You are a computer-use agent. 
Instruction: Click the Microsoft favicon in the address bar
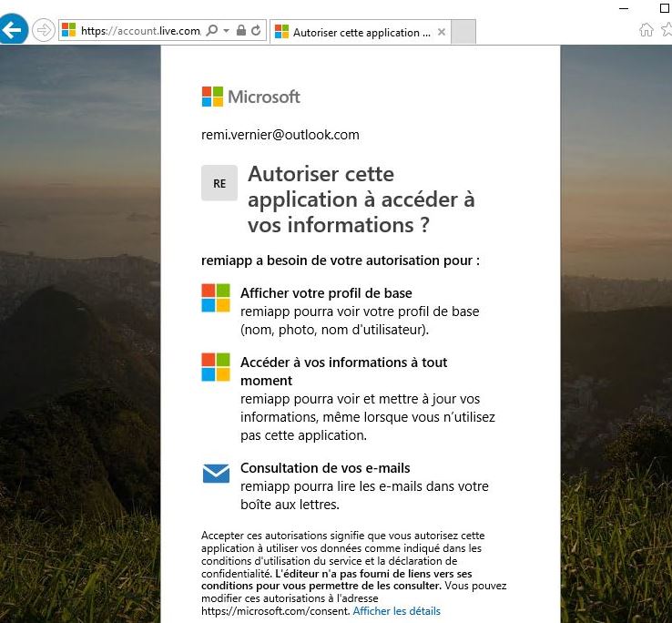click(68, 30)
